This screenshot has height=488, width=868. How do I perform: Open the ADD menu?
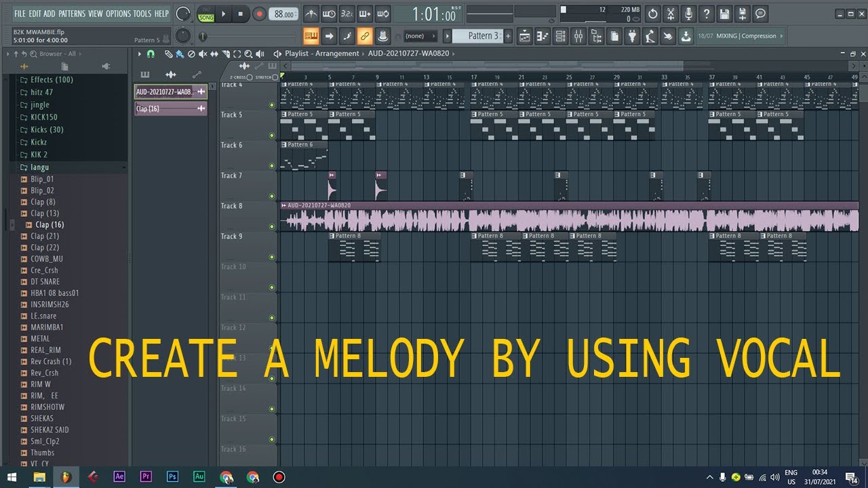click(x=50, y=14)
